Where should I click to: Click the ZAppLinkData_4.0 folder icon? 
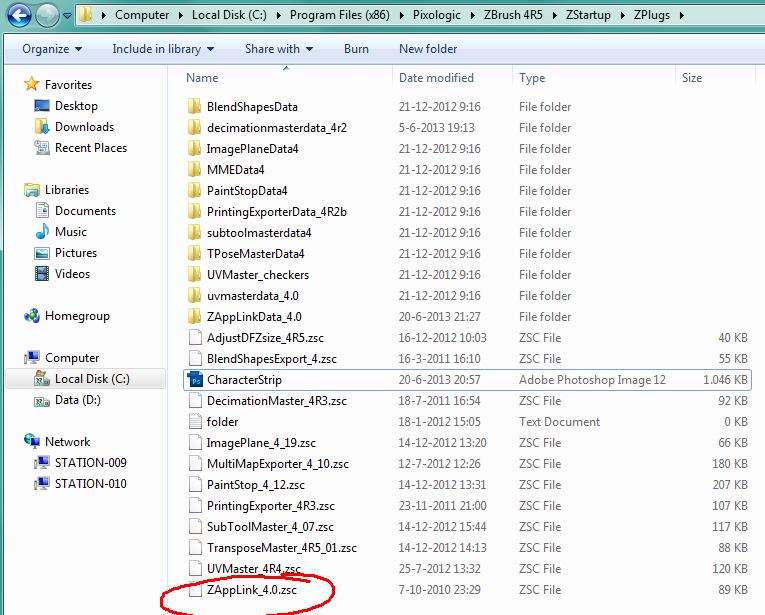pyautogui.click(x=194, y=317)
